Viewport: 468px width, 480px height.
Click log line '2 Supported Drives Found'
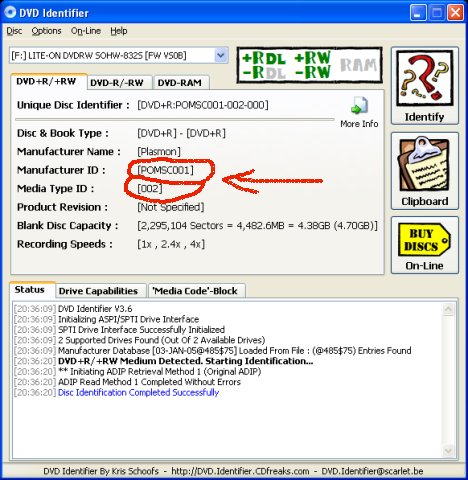point(162,340)
